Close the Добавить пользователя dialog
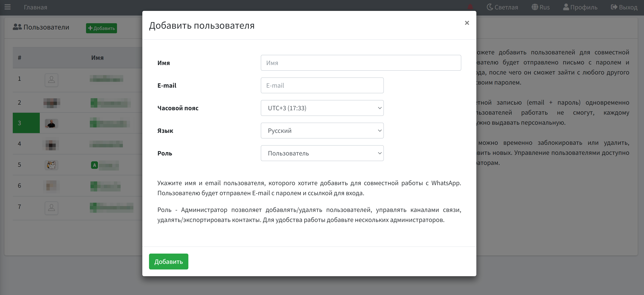644x295 pixels. point(467,23)
